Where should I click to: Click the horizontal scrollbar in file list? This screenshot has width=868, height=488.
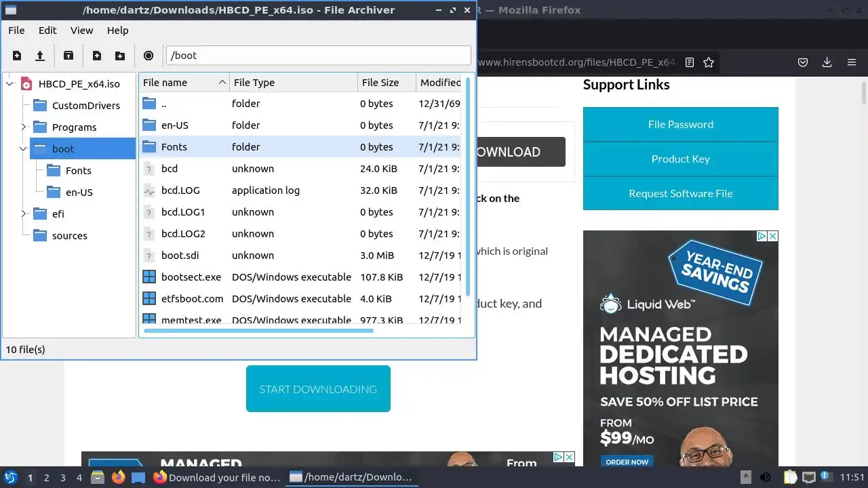click(258, 331)
